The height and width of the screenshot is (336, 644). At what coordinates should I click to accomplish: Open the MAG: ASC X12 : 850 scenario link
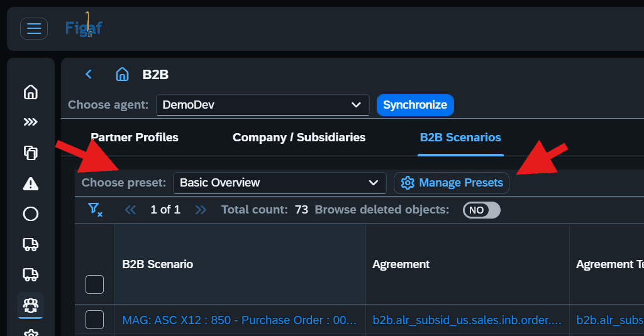pyautogui.click(x=240, y=320)
